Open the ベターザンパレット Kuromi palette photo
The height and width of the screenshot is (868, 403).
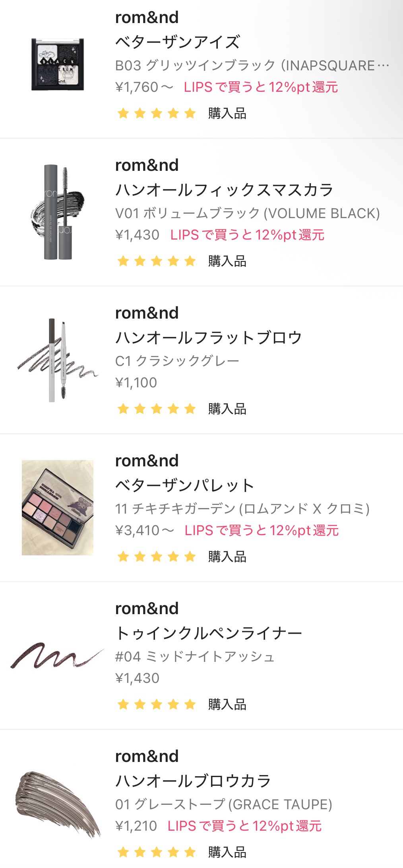click(x=58, y=507)
